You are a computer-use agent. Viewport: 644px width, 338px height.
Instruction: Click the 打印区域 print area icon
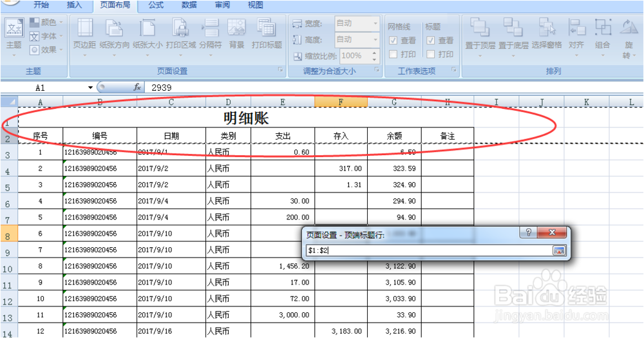(x=181, y=37)
